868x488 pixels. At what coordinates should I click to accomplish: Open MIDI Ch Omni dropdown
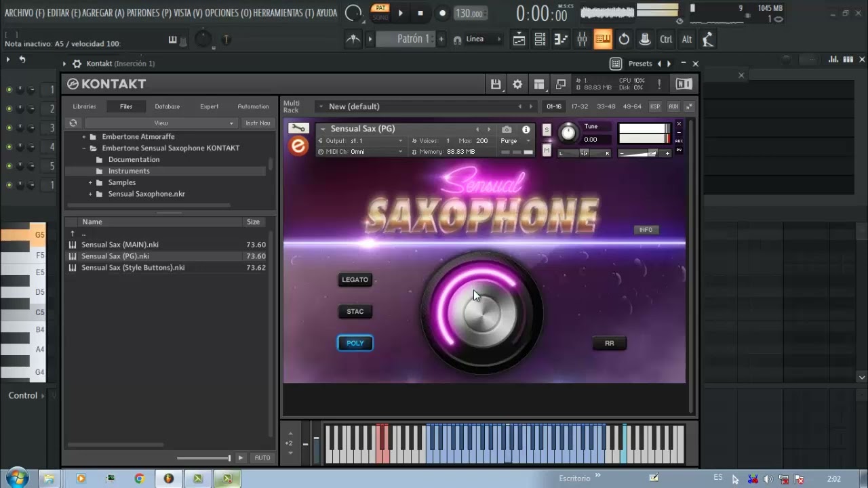(361, 152)
